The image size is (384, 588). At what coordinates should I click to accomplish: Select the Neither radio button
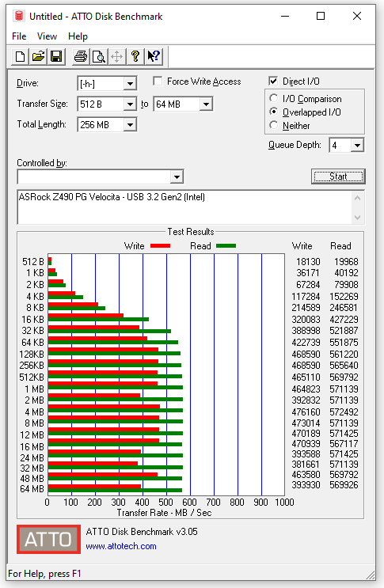274,125
